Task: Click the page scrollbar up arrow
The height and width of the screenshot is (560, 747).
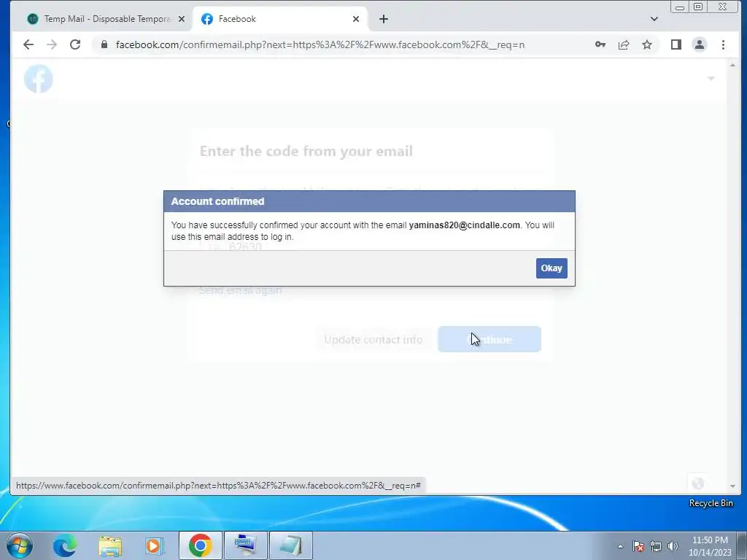Action: pos(732,65)
